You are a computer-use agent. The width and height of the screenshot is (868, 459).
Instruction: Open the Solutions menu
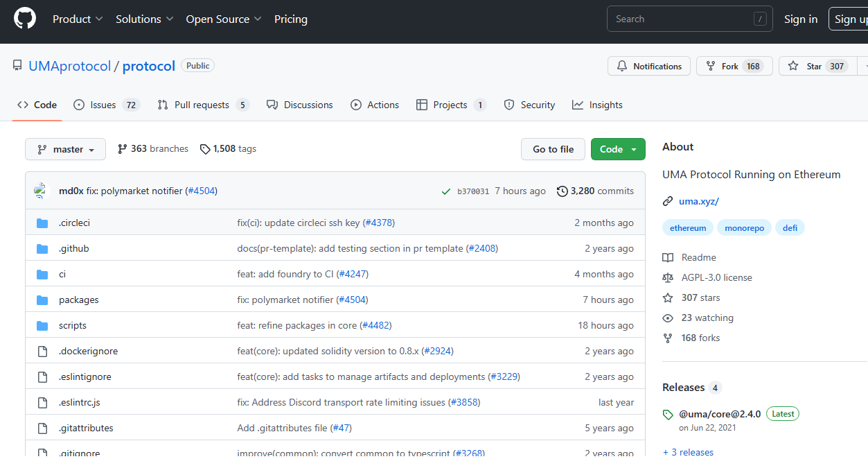pos(144,19)
